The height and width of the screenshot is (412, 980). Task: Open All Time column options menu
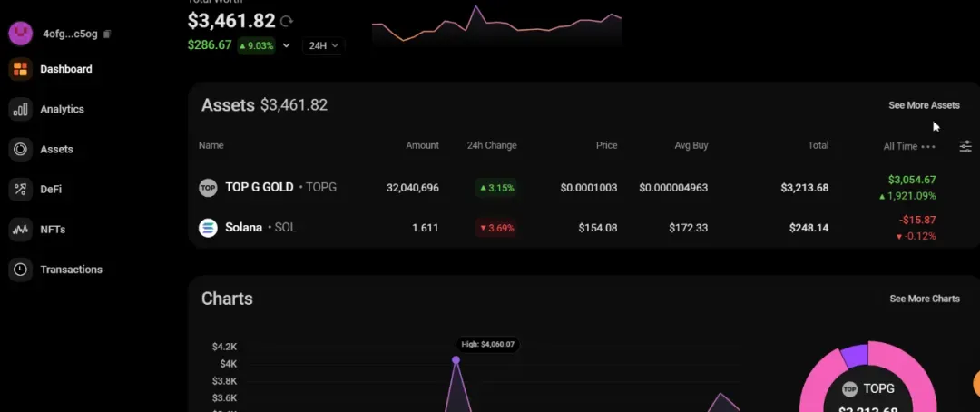(x=928, y=146)
